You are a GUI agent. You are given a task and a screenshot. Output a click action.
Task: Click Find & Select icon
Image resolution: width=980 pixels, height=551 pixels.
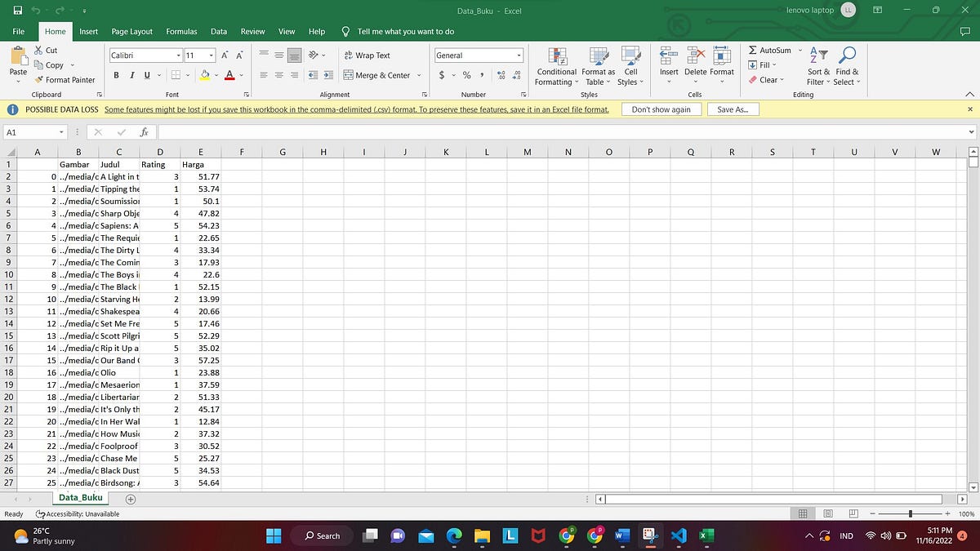click(846, 67)
